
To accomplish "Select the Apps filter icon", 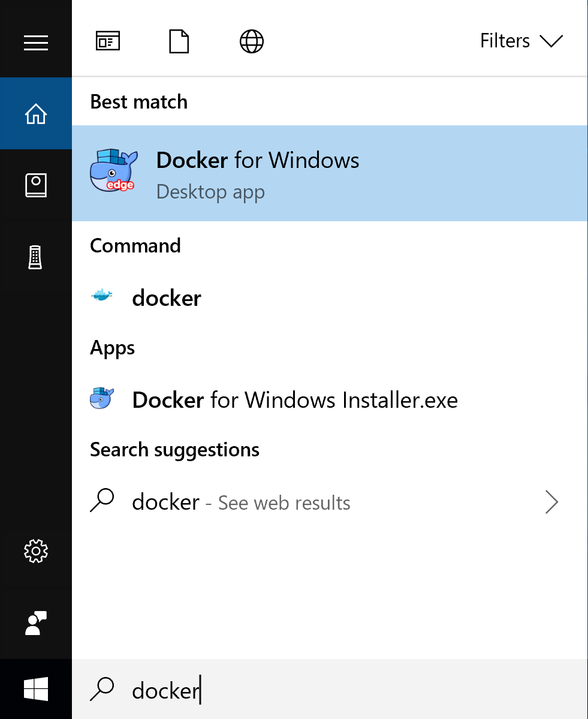I will pyautogui.click(x=108, y=41).
